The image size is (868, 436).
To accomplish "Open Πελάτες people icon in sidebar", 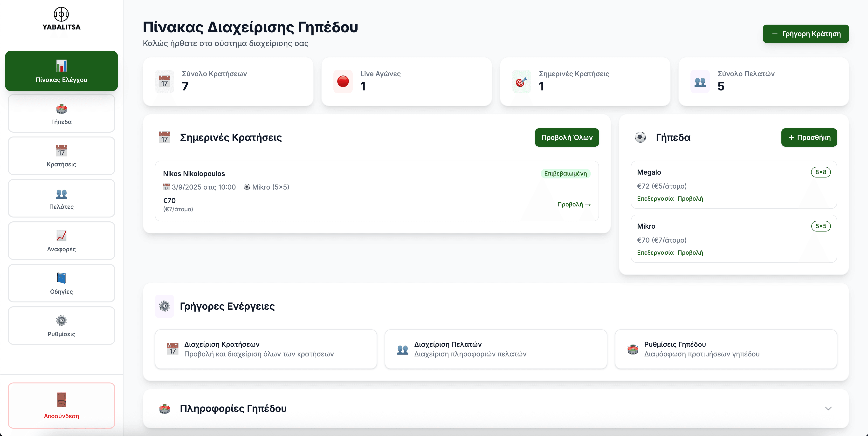I will coord(61,194).
